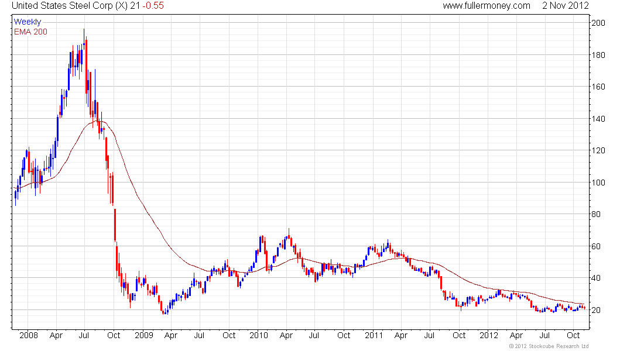Click the "80" price axis label
The image size is (644, 351).
click(595, 214)
